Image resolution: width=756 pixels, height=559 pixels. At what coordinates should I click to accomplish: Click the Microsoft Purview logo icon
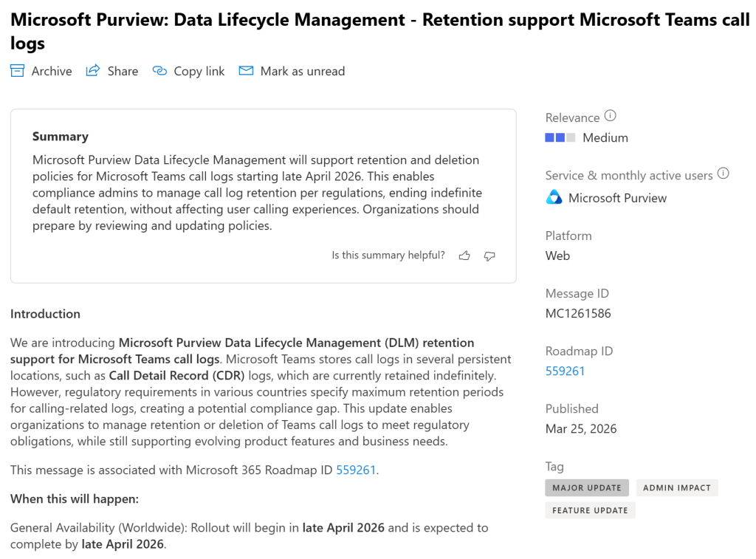tap(554, 197)
